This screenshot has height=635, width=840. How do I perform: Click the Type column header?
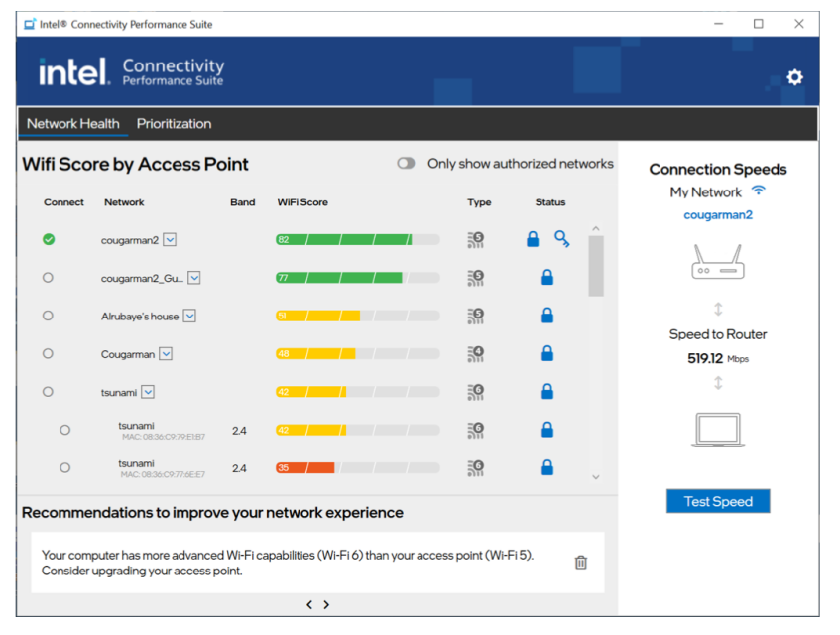click(479, 202)
